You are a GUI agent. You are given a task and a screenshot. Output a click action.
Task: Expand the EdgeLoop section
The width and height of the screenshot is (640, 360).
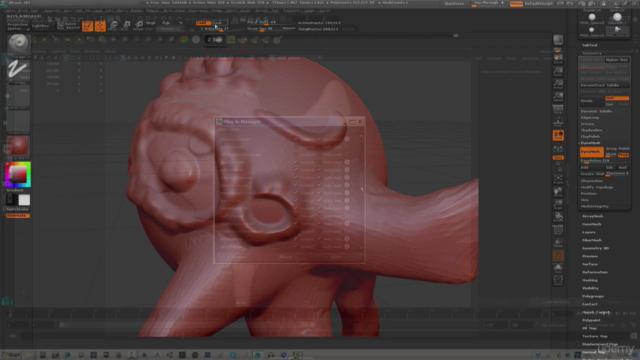(x=590, y=118)
